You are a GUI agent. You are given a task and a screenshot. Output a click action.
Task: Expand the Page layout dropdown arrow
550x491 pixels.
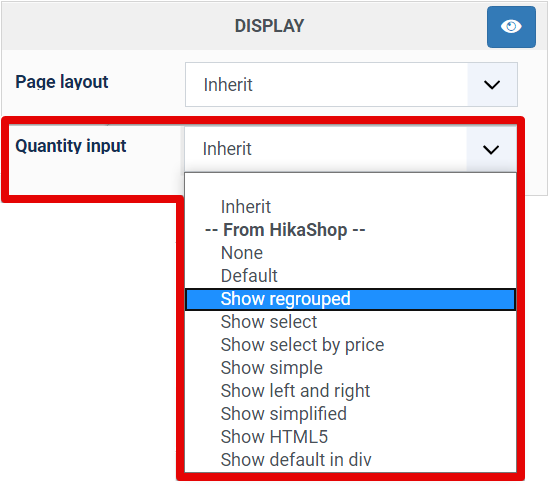tap(492, 85)
